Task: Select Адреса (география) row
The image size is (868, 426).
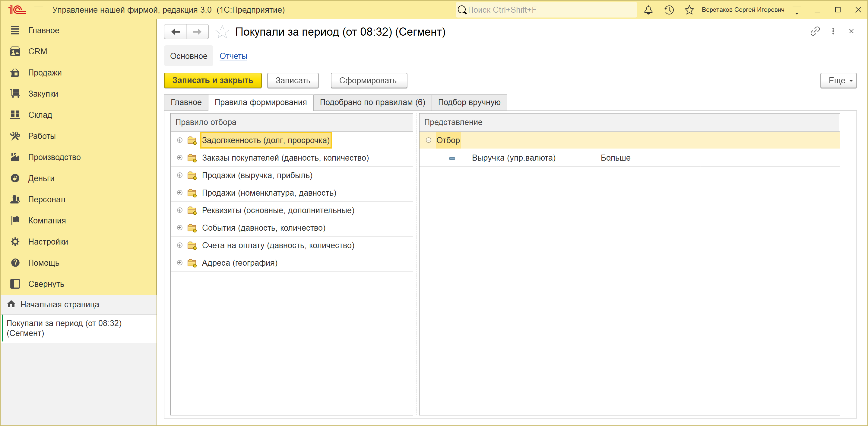Action: [x=291, y=263]
